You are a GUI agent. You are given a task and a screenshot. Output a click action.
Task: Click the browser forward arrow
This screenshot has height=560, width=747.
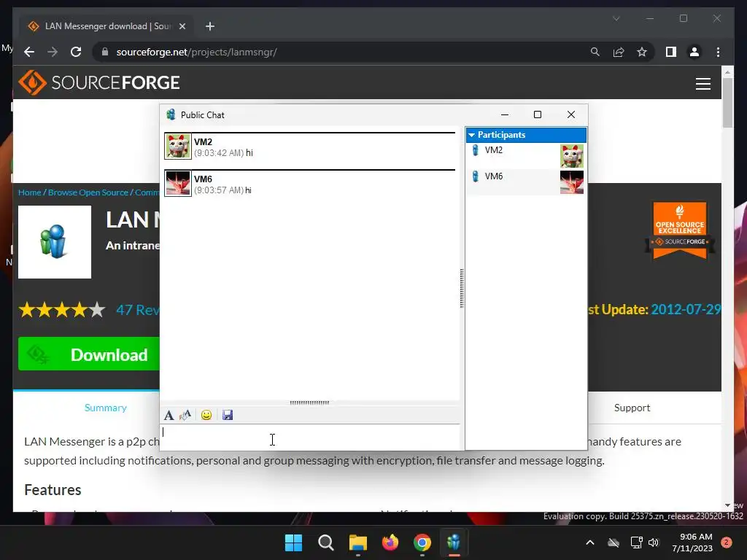(x=53, y=52)
